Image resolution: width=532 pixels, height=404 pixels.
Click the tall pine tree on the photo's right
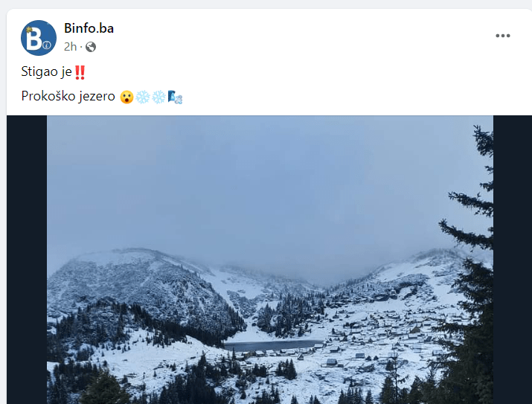point(472,272)
